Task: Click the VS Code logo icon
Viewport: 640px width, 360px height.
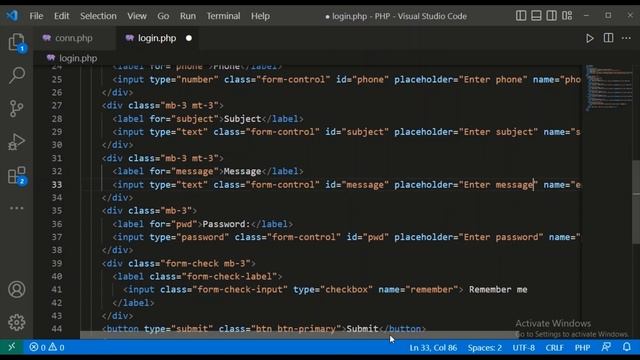Action: click(x=12, y=16)
